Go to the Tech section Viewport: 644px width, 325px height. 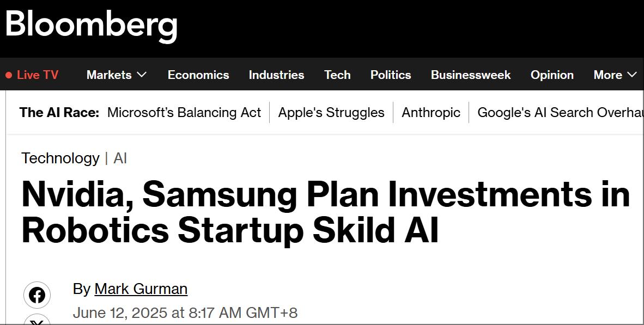(337, 75)
